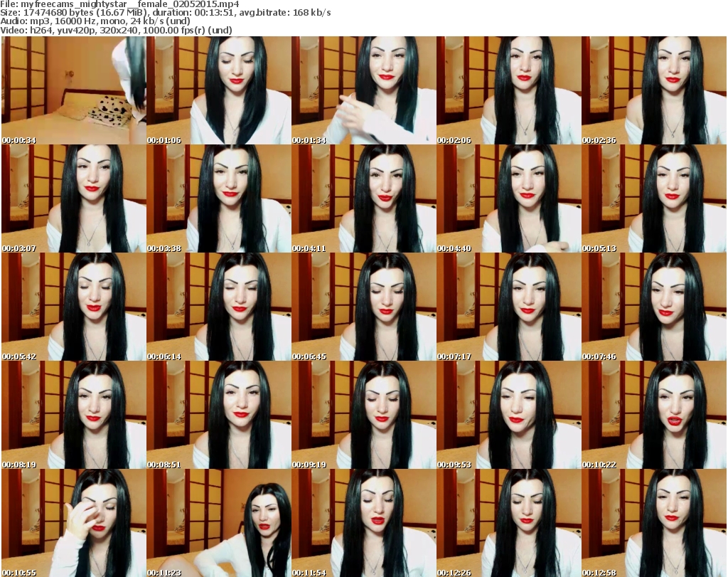Select the frame at 00:05:13
Screen dimensions: 728x577
pyautogui.click(x=654, y=198)
